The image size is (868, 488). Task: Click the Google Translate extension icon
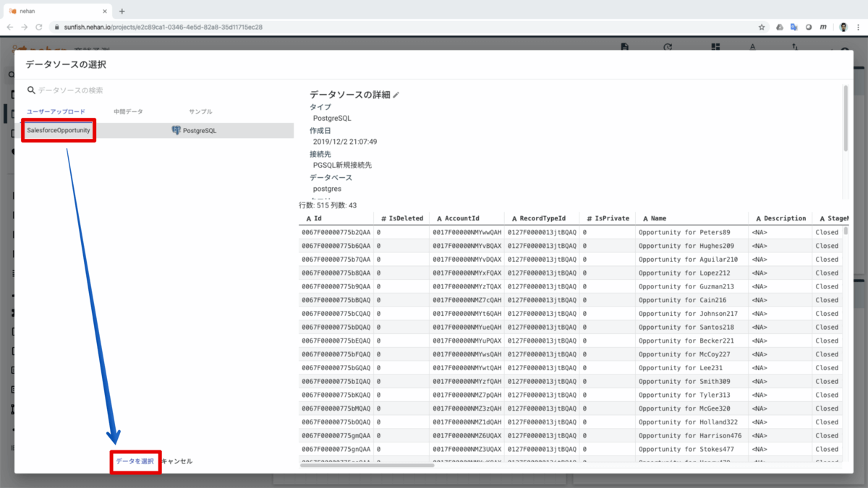point(793,27)
